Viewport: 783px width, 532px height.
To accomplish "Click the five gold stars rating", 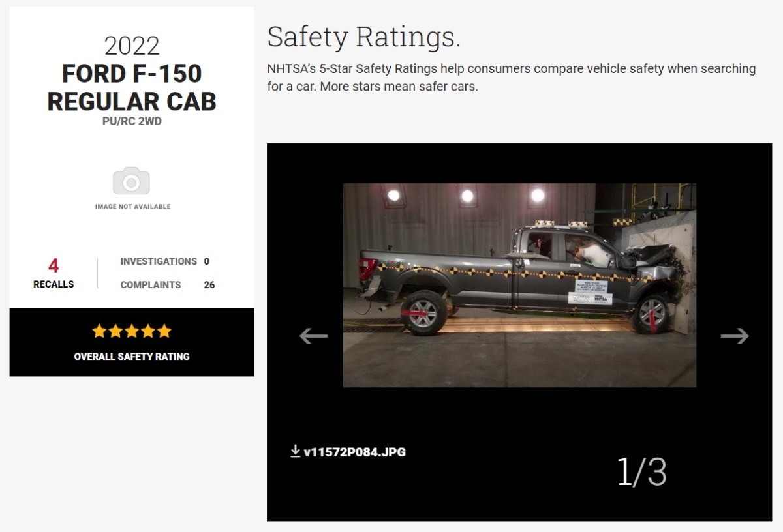I will point(132,331).
